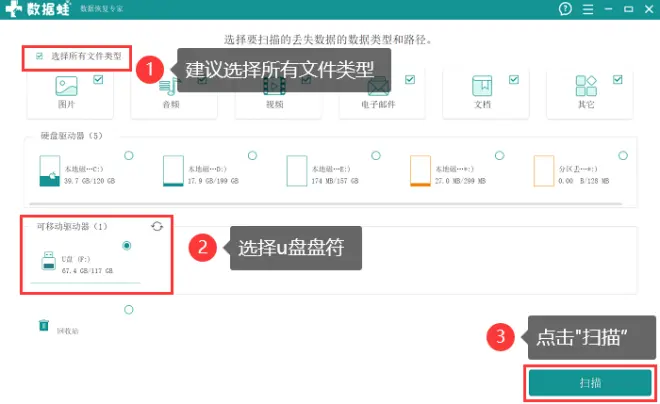This screenshot has height=404, width=660.
Task: Click the 回收站 recycle bin icon
Action: tap(44, 325)
